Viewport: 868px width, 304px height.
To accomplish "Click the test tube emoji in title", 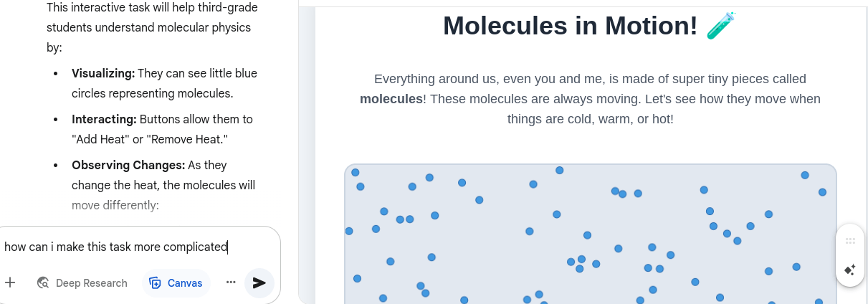I will tap(721, 26).
